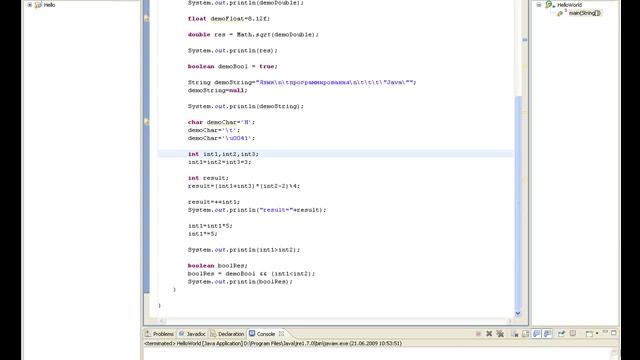Click the disabled Terminate button in Console
640x360 pixels.
[478, 333]
